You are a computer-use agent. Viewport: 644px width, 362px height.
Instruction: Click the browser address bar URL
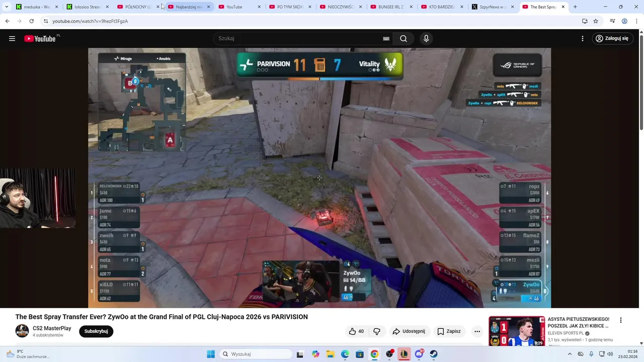pos(90,21)
